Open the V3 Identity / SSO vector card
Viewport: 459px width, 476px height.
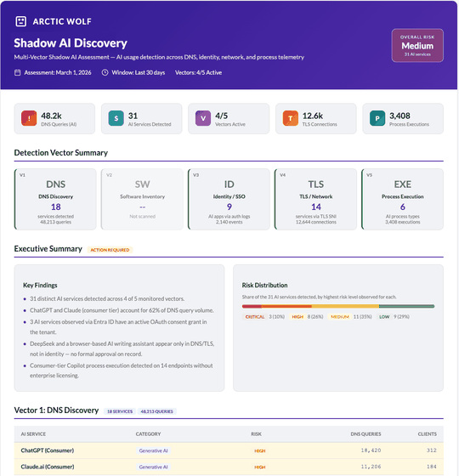229,199
